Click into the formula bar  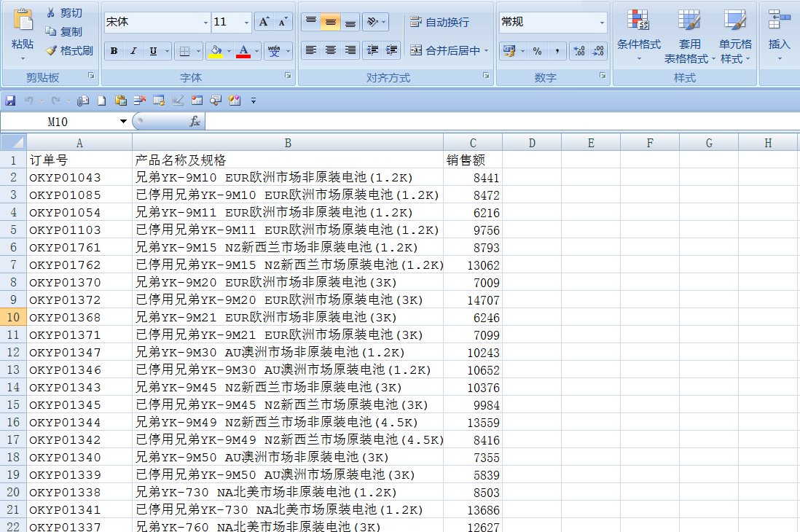503,122
